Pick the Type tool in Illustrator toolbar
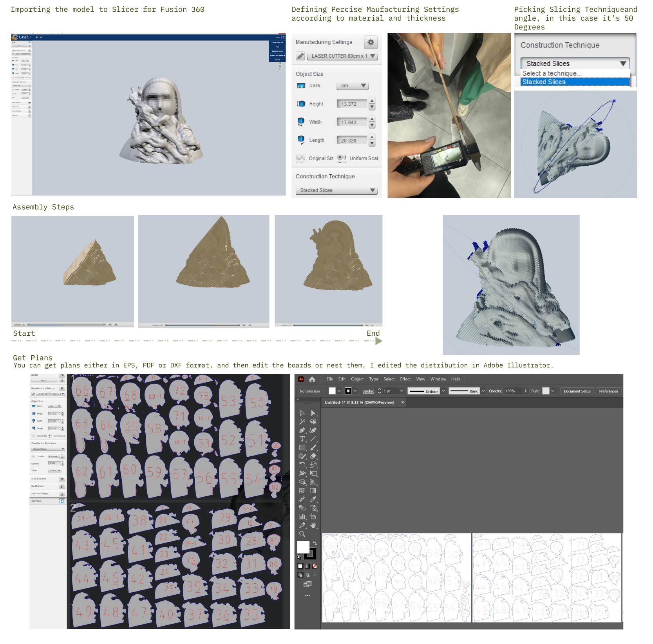Viewport: 653px width, 644px height. (x=302, y=439)
